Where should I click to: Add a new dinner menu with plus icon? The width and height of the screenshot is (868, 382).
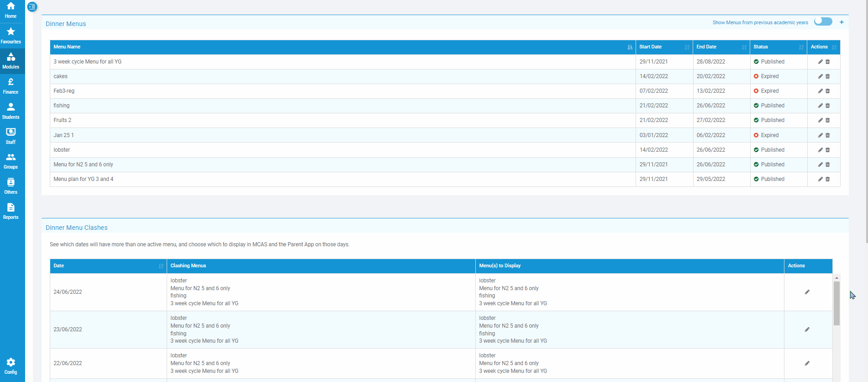[x=842, y=22]
